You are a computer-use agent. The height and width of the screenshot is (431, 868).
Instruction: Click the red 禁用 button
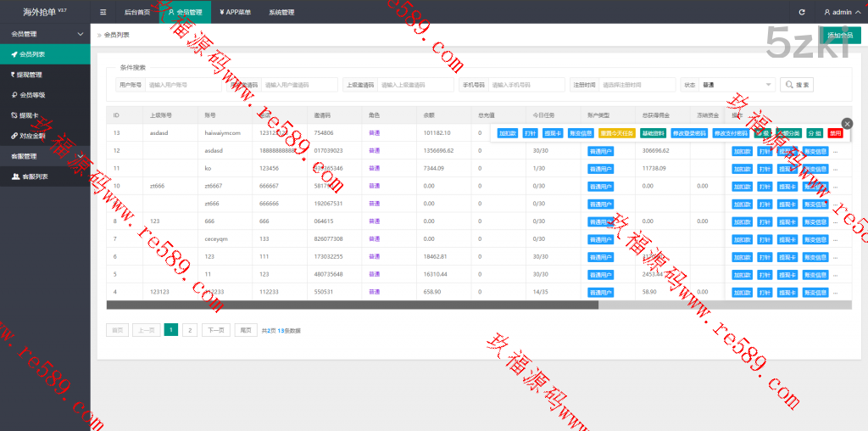click(x=836, y=133)
